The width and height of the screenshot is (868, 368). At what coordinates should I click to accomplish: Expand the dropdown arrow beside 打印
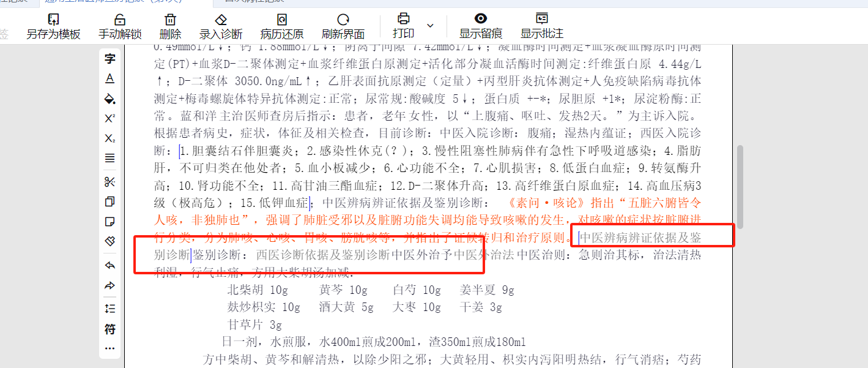pos(430,26)
